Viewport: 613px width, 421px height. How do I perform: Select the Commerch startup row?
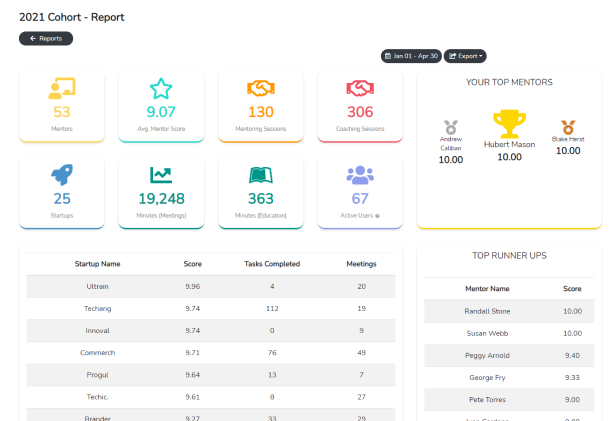(211, 353)
